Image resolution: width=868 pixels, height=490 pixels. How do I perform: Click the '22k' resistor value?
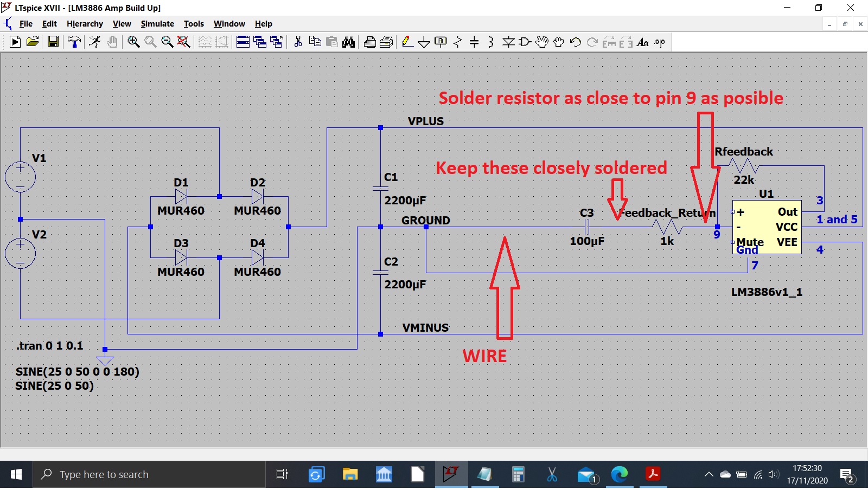[x=744, y=179]
